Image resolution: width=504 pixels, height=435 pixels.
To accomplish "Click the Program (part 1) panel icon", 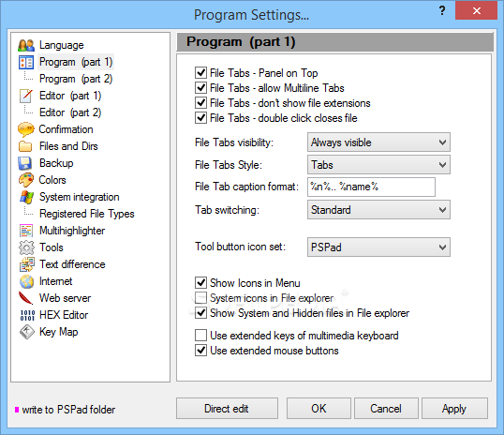I will (26, 62).
